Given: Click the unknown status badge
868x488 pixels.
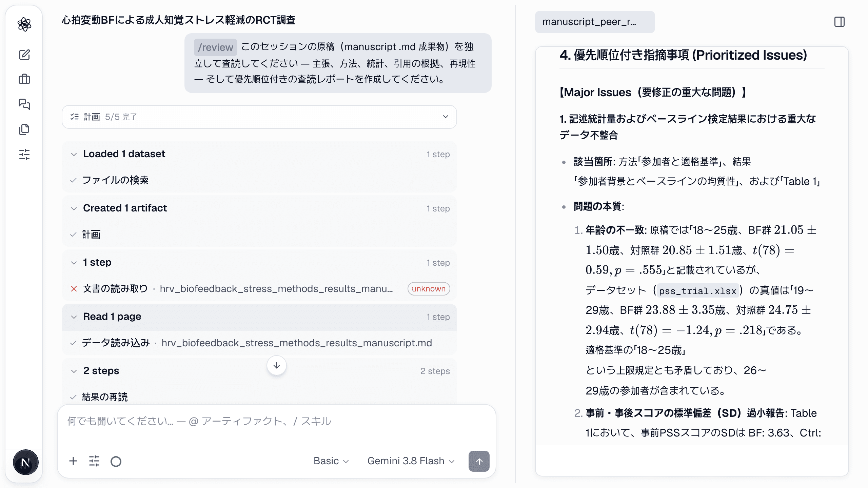Looking at the screenshot, I should [429, 289].
